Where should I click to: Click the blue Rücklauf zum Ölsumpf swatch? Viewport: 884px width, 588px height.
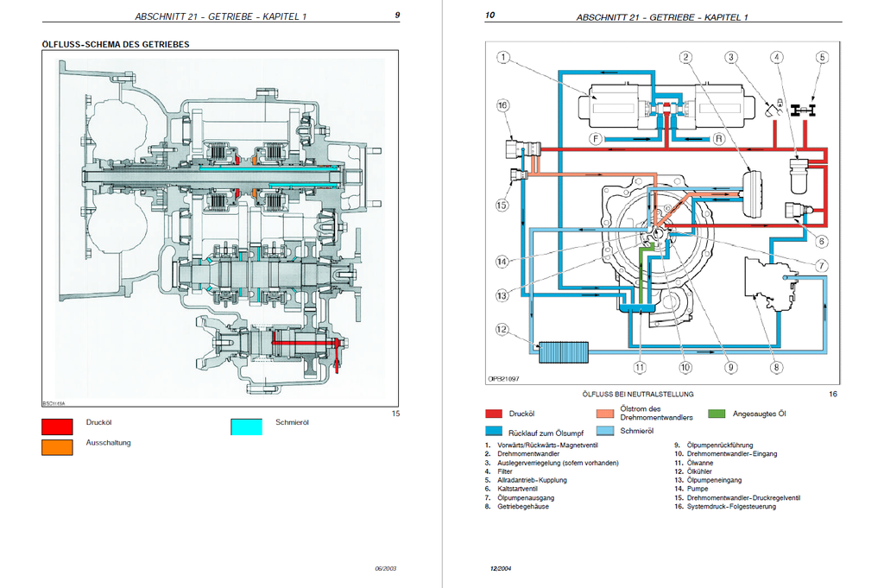[494, 431]
